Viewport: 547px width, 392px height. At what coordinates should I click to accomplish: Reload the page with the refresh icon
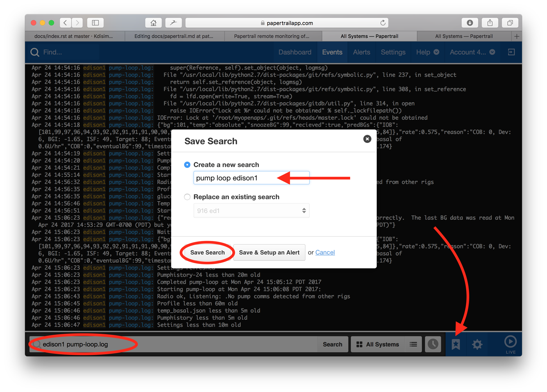pyautogui.click(x=383, y=23)
